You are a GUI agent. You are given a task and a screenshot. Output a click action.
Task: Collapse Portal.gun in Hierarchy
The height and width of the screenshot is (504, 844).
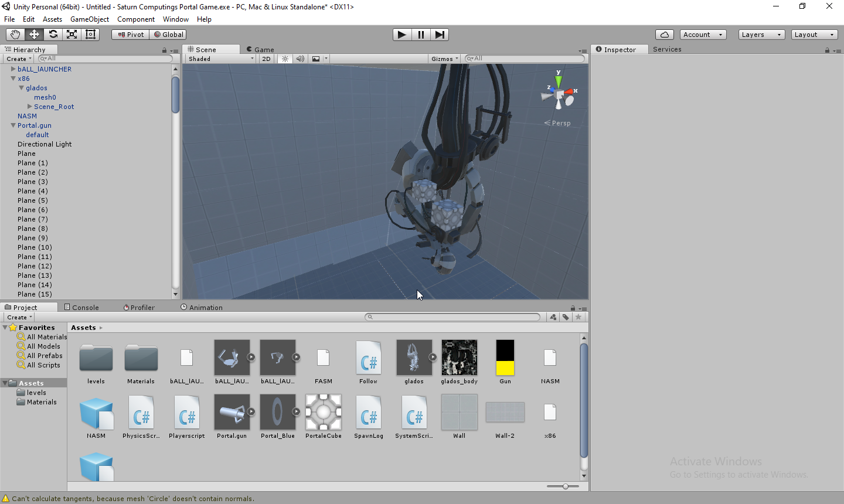[x=13, y=125]
